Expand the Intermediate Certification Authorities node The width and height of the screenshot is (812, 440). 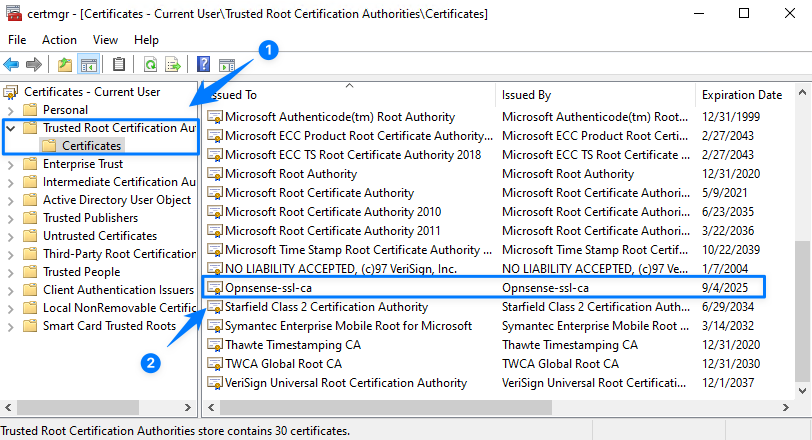(10, 182)
